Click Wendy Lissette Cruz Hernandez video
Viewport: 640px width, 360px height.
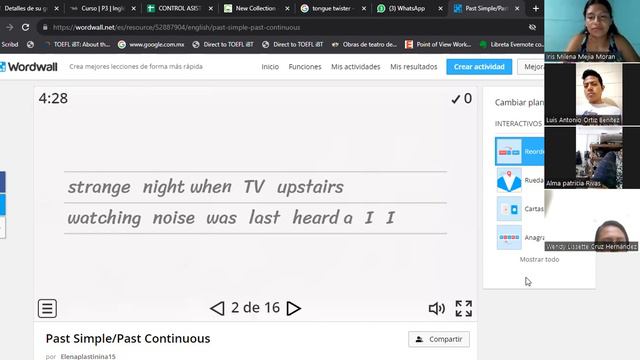pos(592,220)
